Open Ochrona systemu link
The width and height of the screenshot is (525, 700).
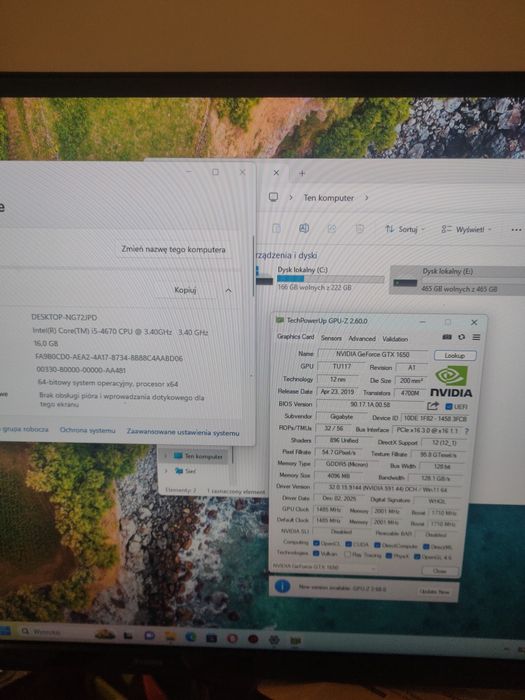[x=88, y=430]
